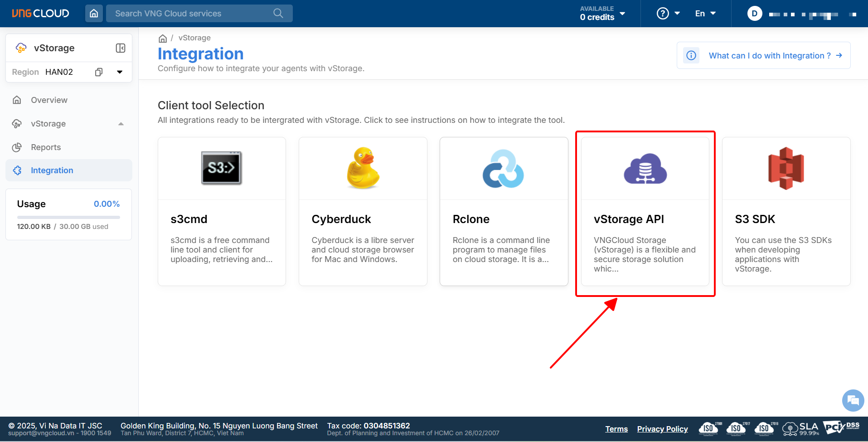Click the breadcrumb home icon

point(163,39)
